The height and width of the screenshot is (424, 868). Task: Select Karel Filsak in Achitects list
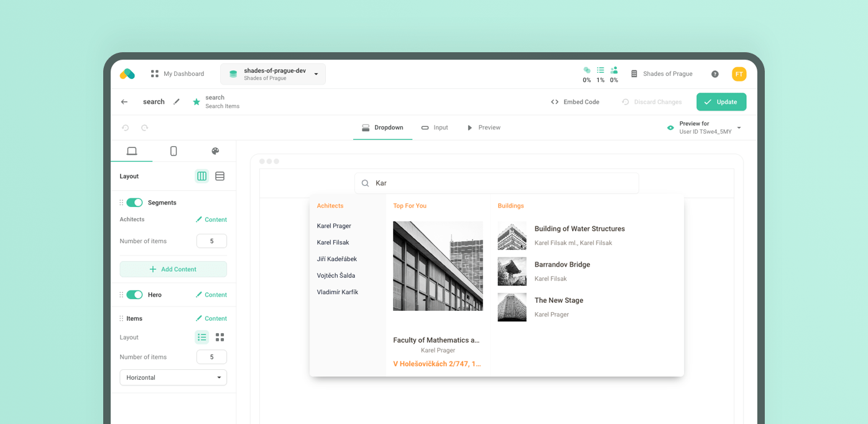[x=333, y=242]
